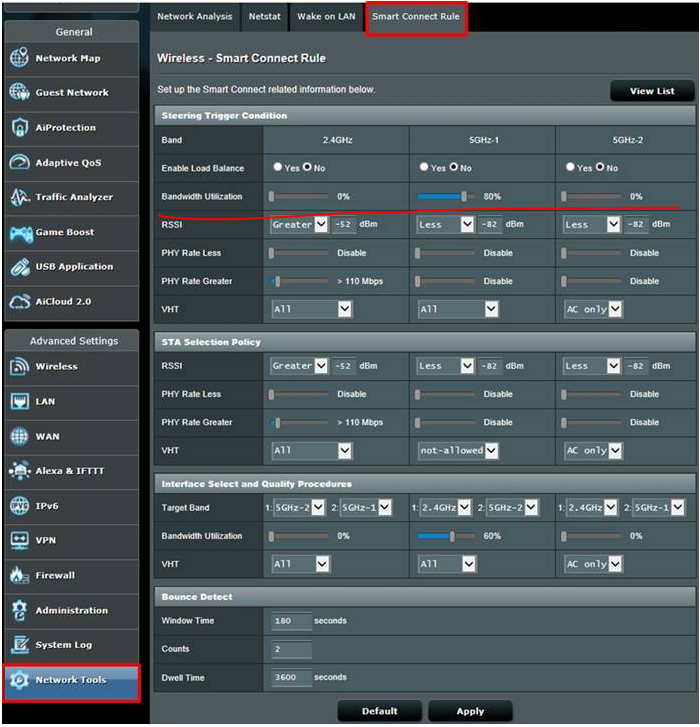Select Load Balance No for 2.4GHz

[307, 167]
